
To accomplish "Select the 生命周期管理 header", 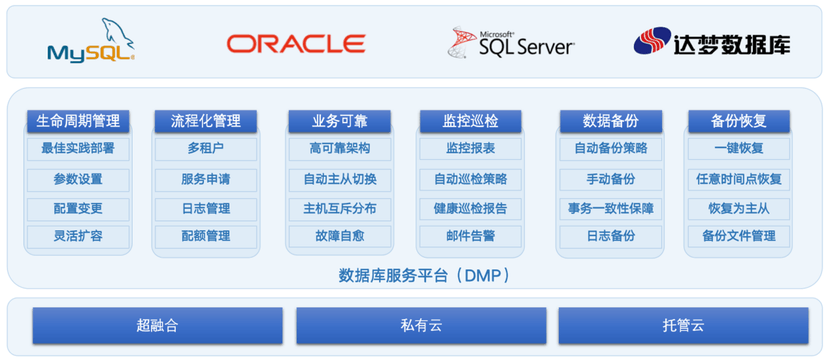I will pyautogui.click(x=78, y=121).
